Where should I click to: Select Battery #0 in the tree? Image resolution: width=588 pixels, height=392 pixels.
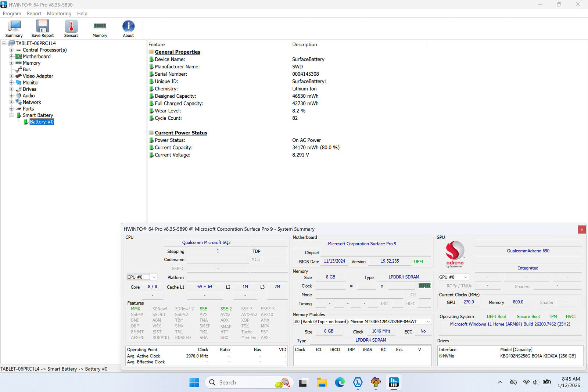tap(42, 122)
